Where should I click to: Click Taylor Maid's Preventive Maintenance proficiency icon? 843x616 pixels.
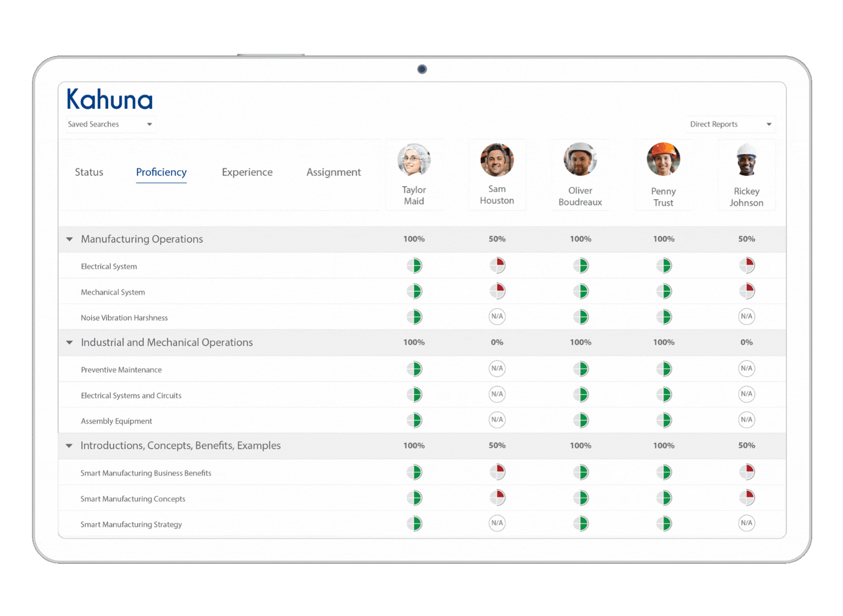coord(414,369)
